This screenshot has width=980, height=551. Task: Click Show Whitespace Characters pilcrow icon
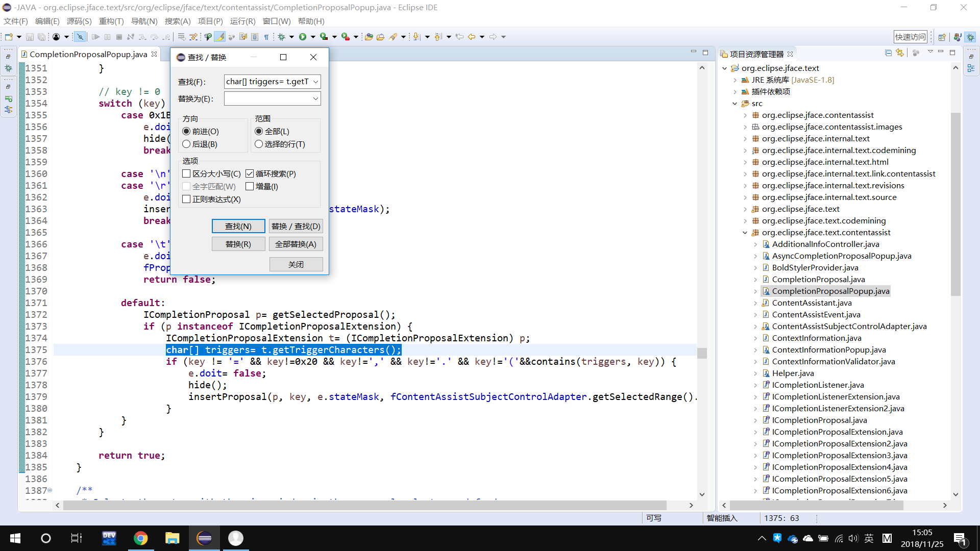266,37
